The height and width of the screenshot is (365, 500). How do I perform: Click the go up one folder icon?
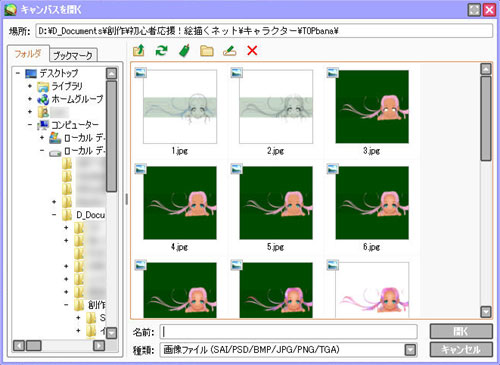139,51
